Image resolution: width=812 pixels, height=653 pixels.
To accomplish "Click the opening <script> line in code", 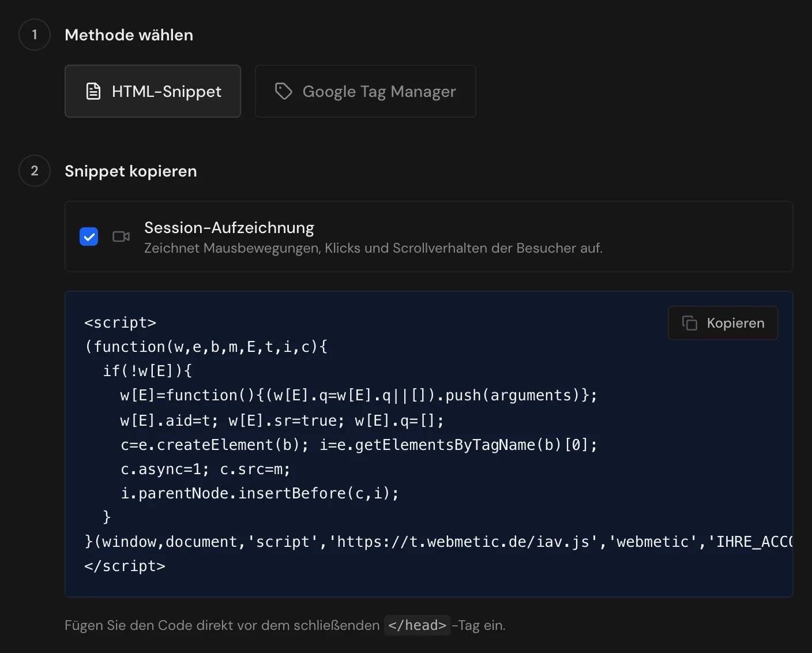I will pos(120,322).
